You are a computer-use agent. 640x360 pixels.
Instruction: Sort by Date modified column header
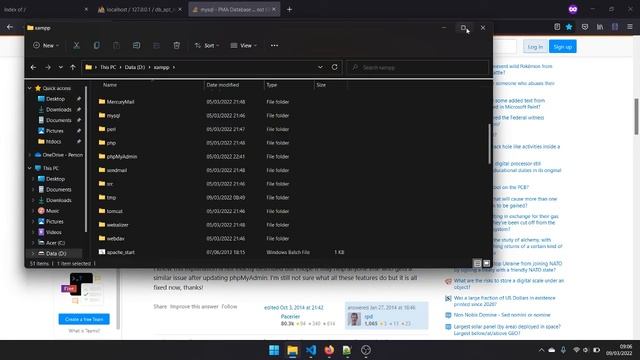pyautogui.click(x=223, y=85)
